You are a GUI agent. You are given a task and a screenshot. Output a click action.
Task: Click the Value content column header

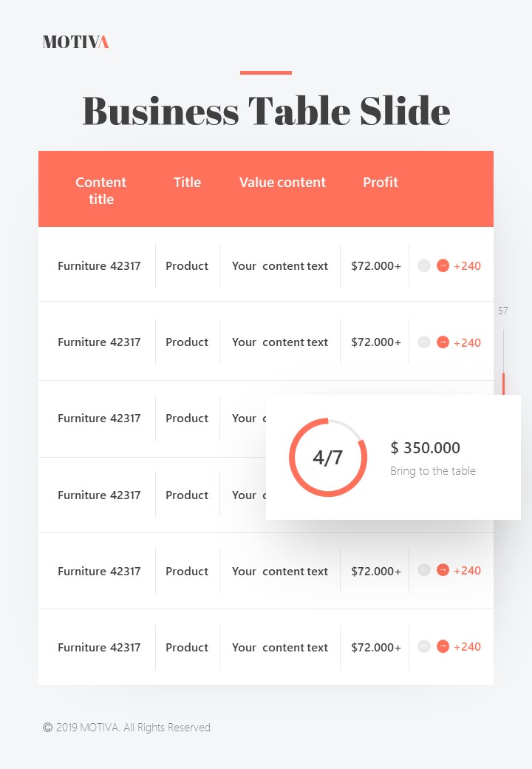(x=282, y=182)
